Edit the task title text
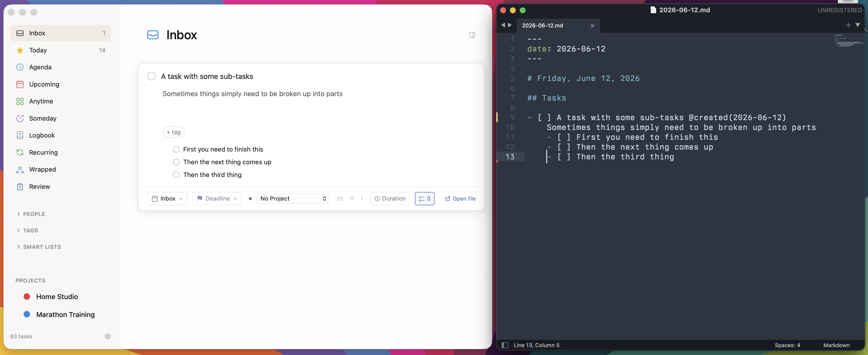Screen dimensions: 868x355 (207, 76)
